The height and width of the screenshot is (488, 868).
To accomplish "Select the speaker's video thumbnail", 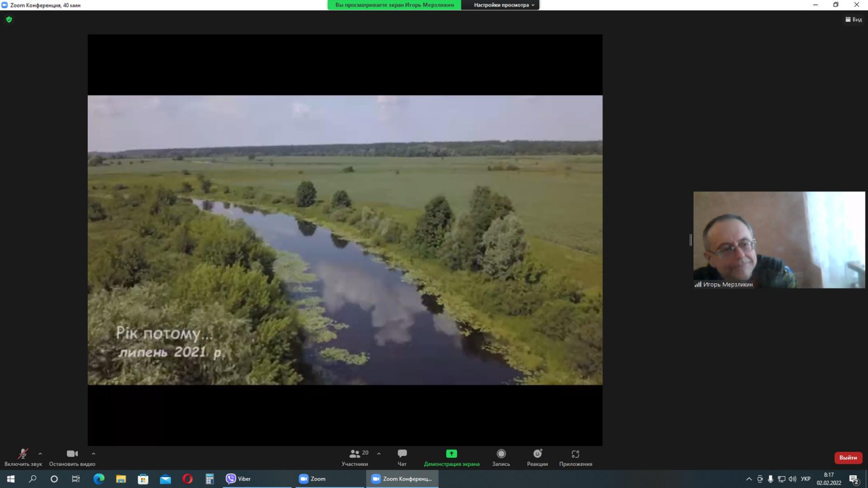I will [x=779, y=240].
